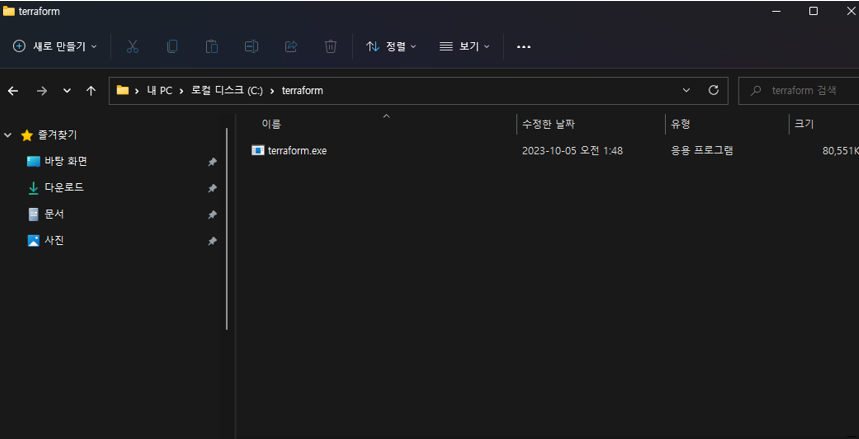Open recent locations chevron dropdown
Viewport: 859px width, 439px height.
(x=67, y=91)
